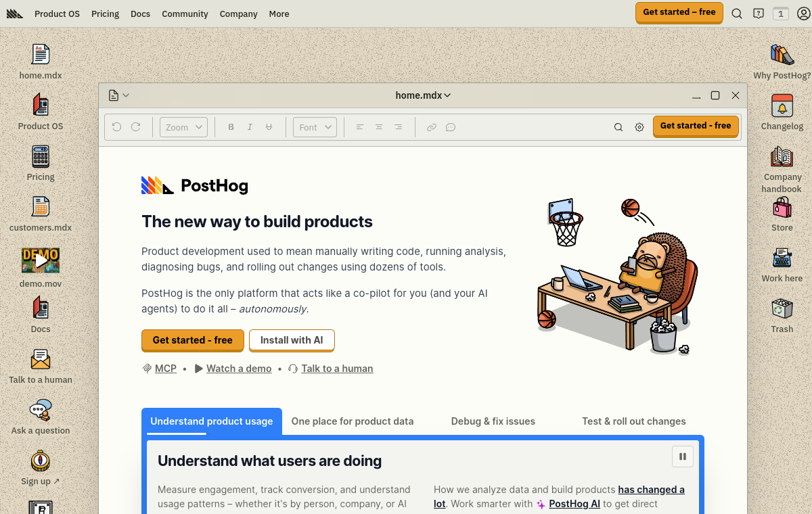Align text left

point(360,126)
